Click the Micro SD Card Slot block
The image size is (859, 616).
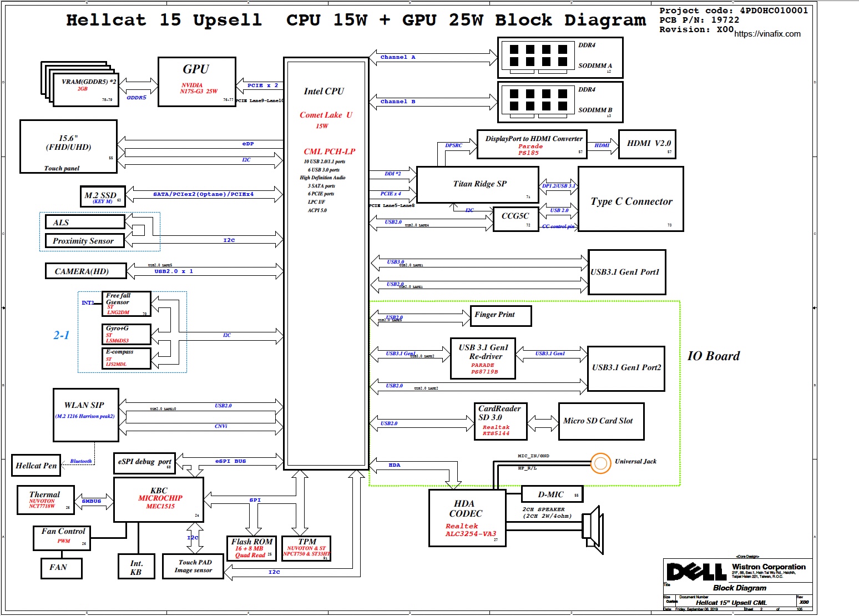602,422
